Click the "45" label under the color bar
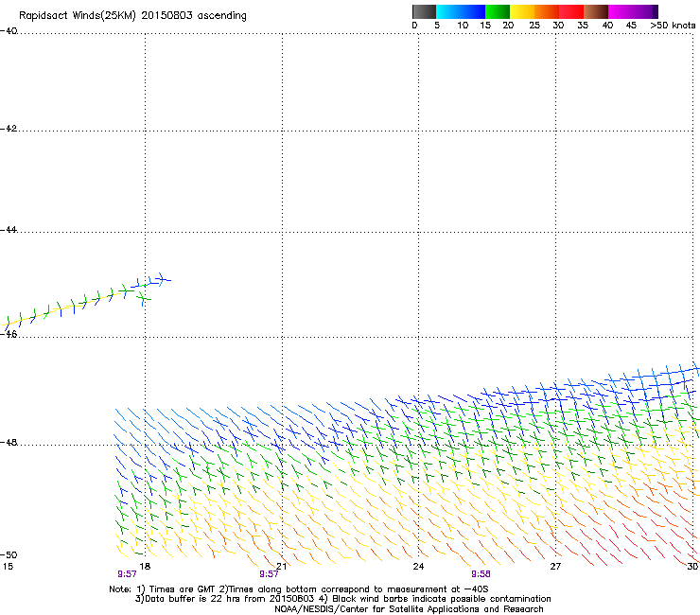 (631, 26)
